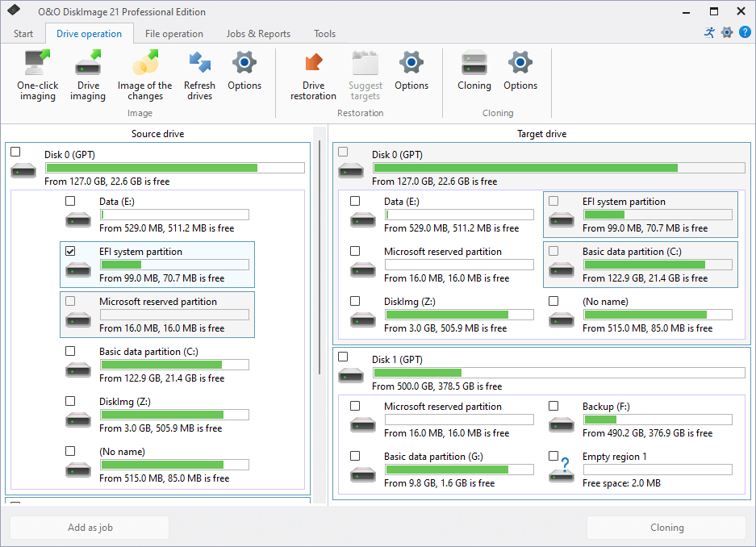Check target Backup (F:) checkbox
The image size is (756, 547).
coord(553,406)
